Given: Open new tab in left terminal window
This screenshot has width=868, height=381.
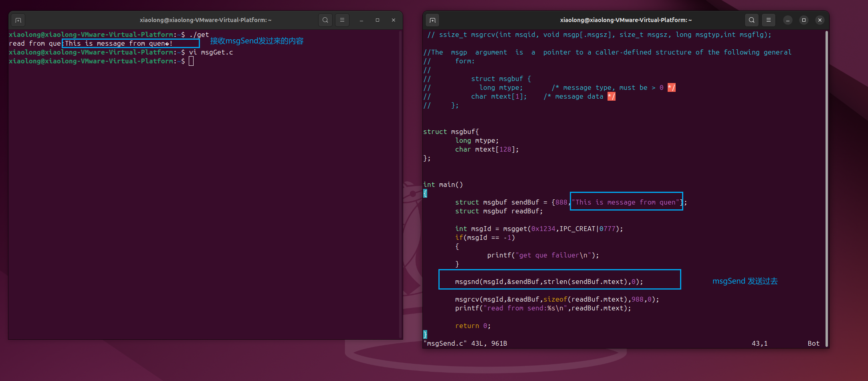Looking at the screenshot, I should (18, 20).
